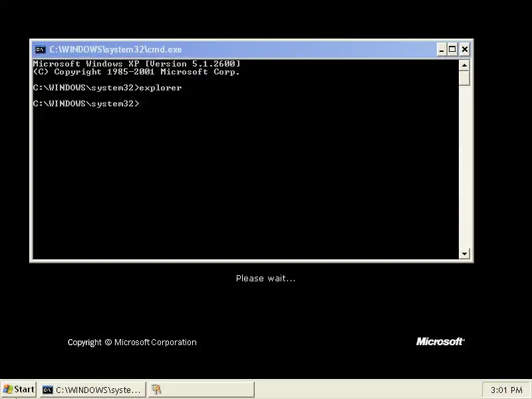Click the console scroll down arrow

(x=464, y=253)
